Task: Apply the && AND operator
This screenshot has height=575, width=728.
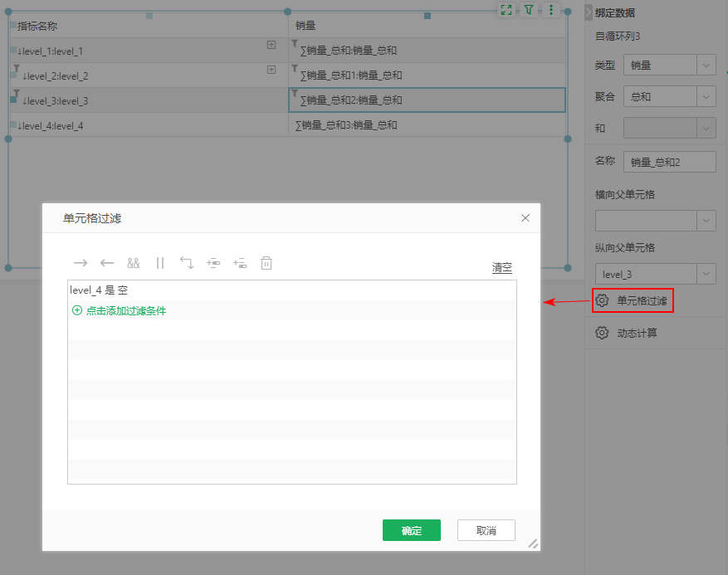Action: point(134,263)
